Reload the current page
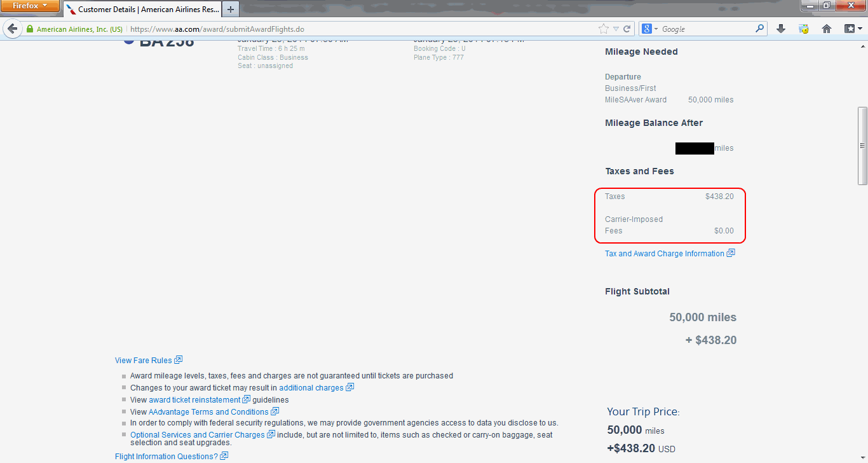Image resolution: width=868 pixels, height=463 pixels. click(627, 29)
